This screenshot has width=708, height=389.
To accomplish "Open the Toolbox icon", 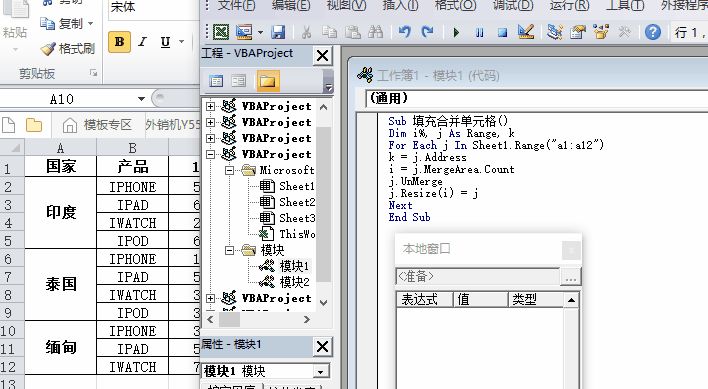I will 624,32.
